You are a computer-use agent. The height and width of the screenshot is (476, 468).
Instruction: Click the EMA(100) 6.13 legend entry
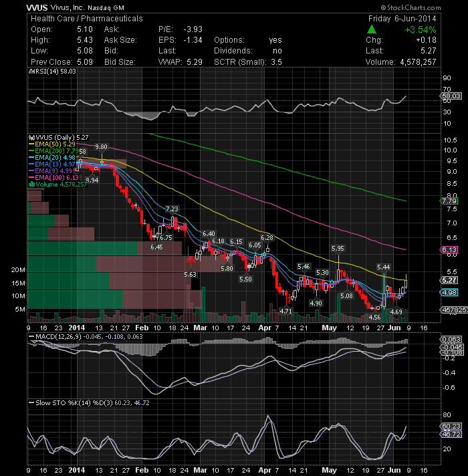[53, 178]
